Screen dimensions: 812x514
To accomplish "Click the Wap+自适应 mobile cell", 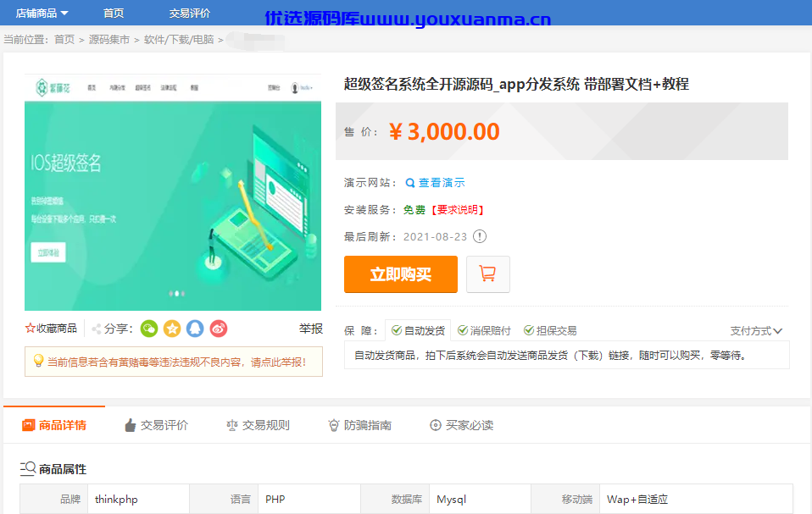I will [696, 499].
